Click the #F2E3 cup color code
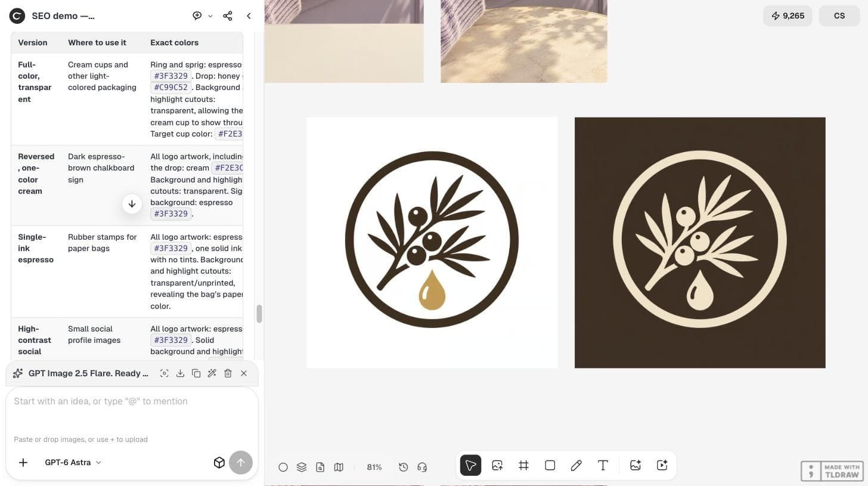 [x=229, y=134]
